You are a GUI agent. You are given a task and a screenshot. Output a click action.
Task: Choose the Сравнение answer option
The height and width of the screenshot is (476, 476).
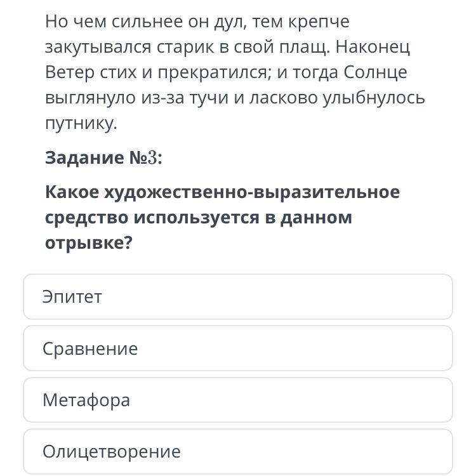tap(237, 348)
